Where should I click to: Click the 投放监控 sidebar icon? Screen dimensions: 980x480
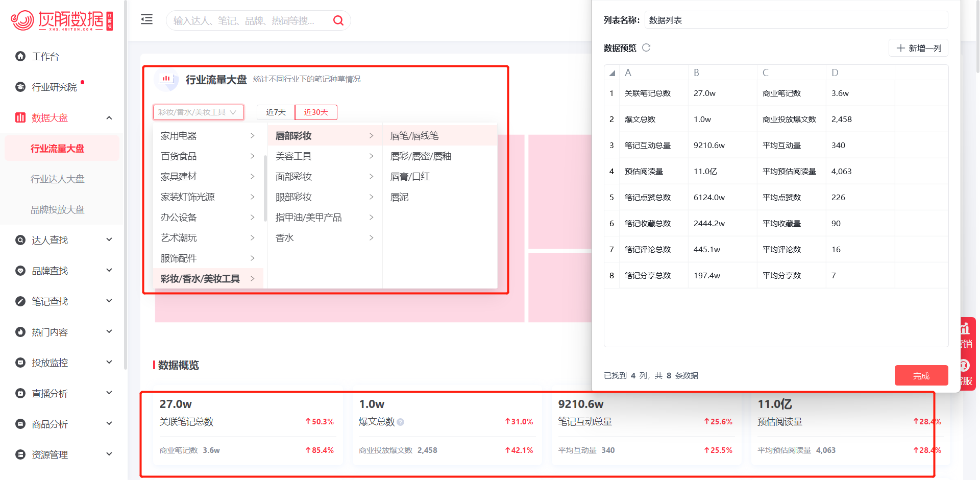(x=20, y=363)
